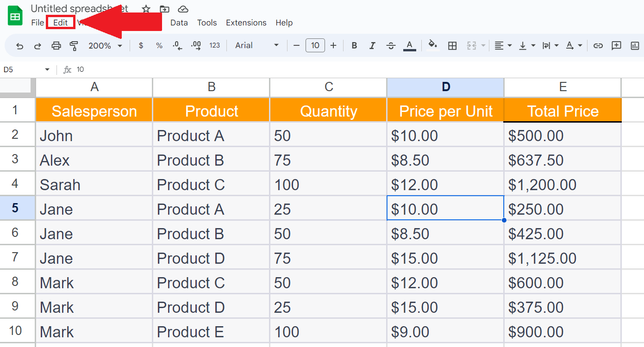Screen dimensions: 644x347
Task: Open the Edit menu
Action: point(61,22)
